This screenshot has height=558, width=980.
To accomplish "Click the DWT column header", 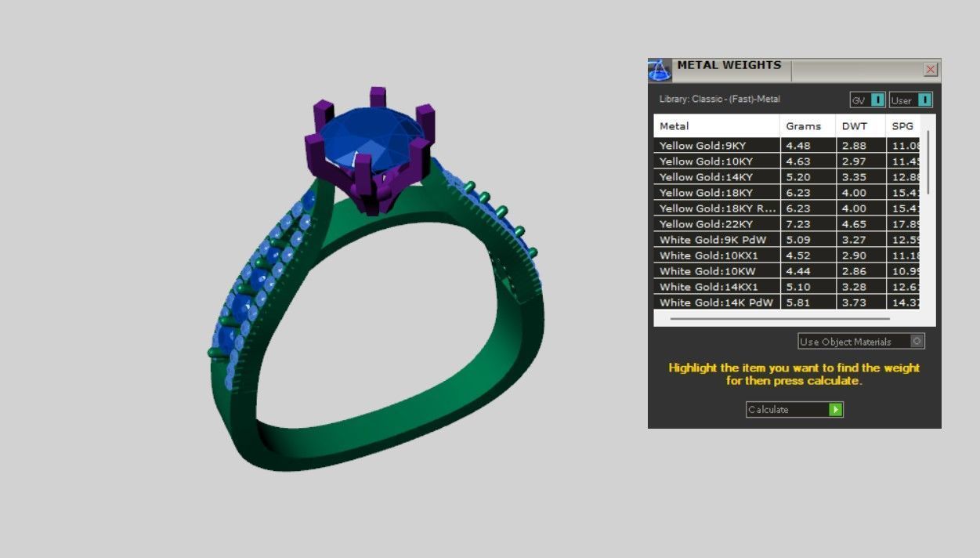I will point(861,126).
